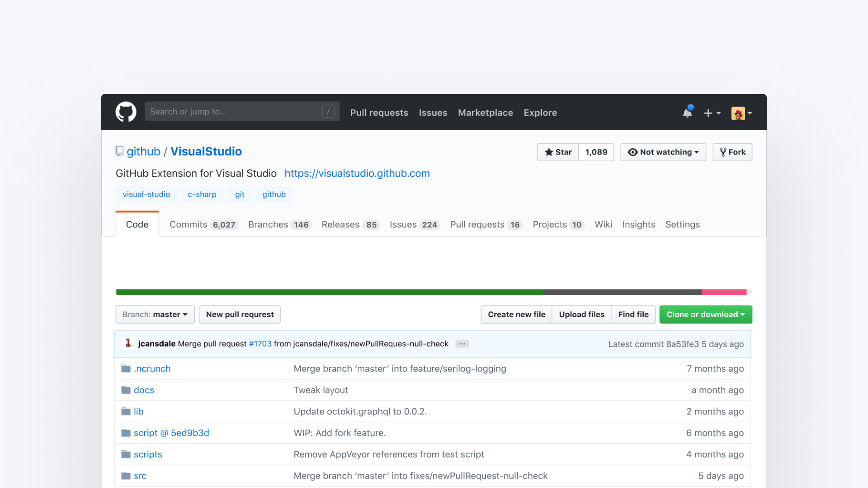
Task: Open the Pull requests menu item
Action: click(379, 113)
